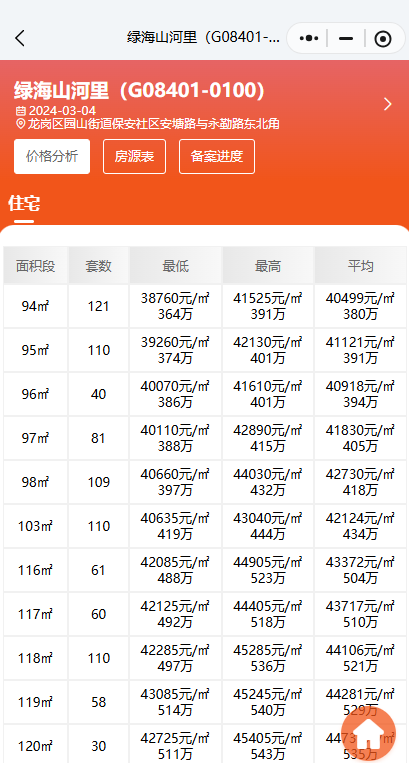Screen dimensions: 409x763
Task: Click lowest price 40635元/㎡ 419万 cell
Action: click(x=175, y=526)
